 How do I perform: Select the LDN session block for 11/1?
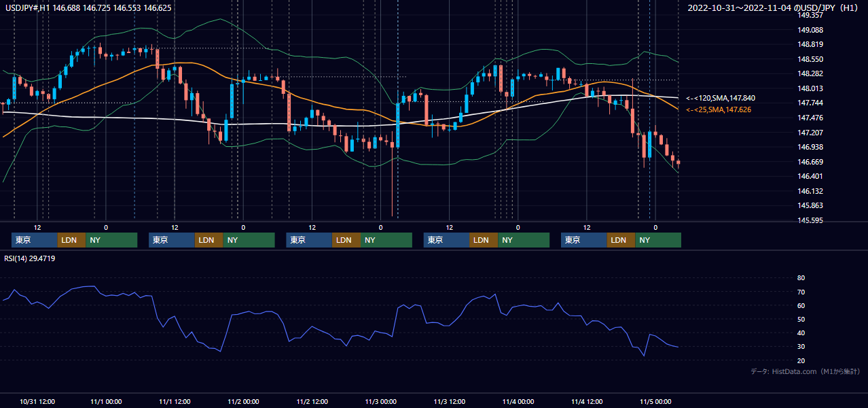pyautogui.click(x=209, y=240)
